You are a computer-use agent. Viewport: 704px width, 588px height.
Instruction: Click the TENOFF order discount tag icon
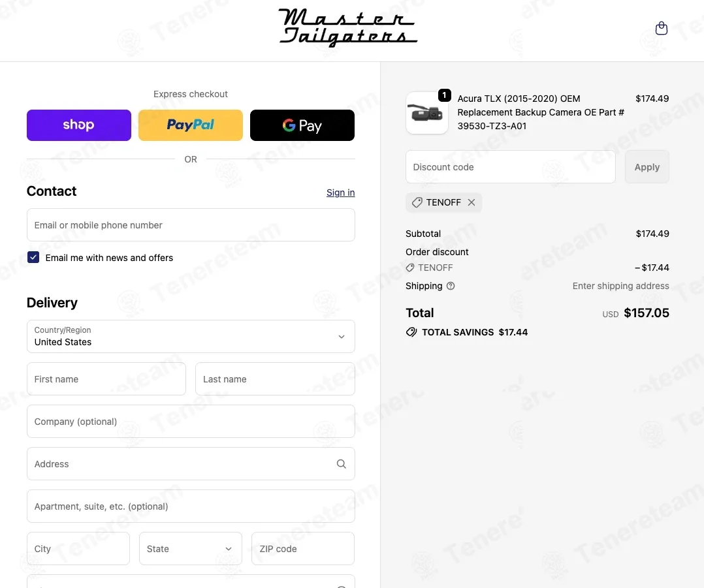410,268
